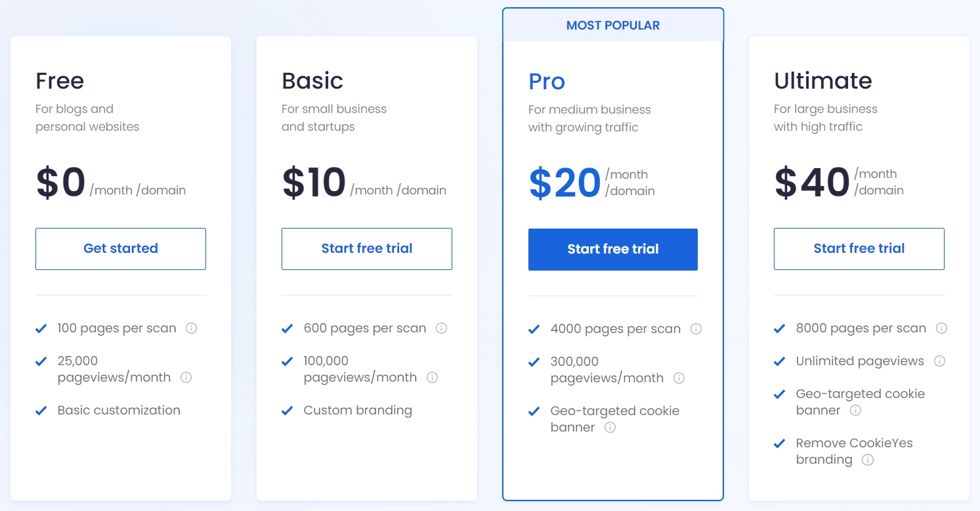Show info for Basic 100,000 pageviews/month
980x511 pixels.
pyautogui.click(x=432, y=378)
